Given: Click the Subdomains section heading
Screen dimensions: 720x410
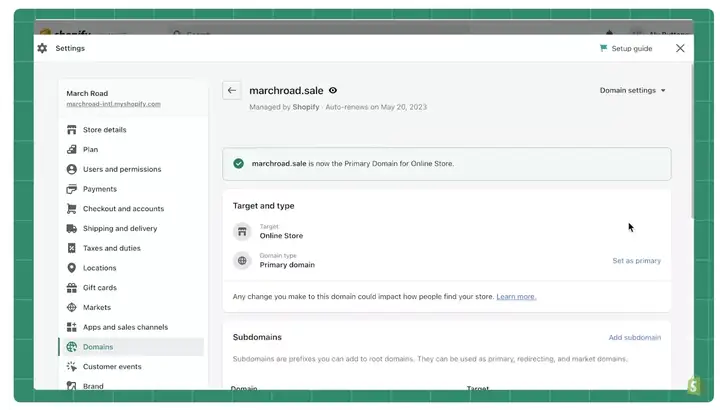Looking at the screenshot, I should point(257,337).
